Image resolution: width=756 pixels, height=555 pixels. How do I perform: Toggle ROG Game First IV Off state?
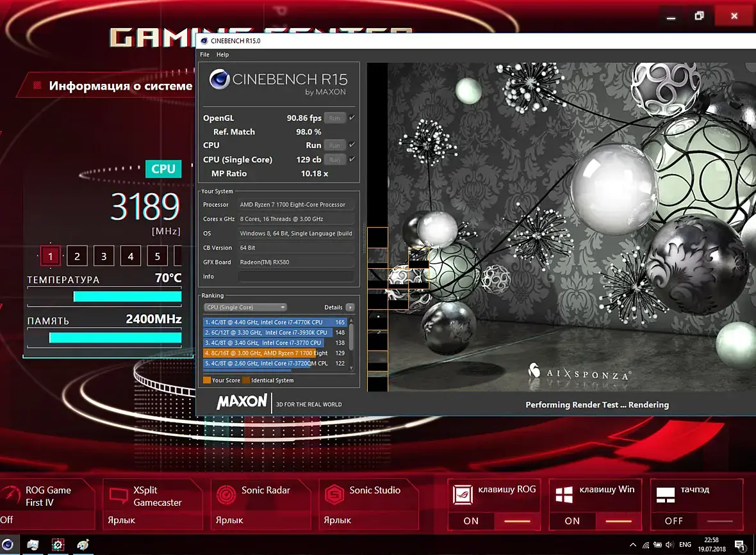coord(7,520)
